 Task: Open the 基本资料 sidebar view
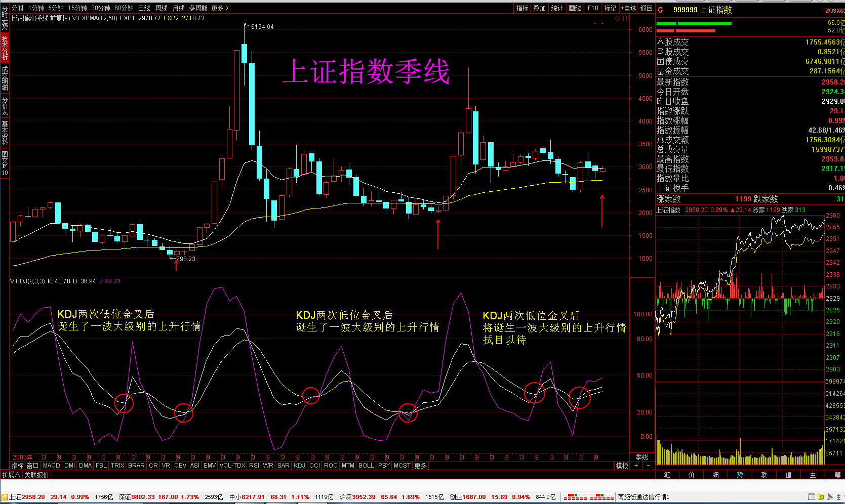pyautogui.click(x=5, y=133)
